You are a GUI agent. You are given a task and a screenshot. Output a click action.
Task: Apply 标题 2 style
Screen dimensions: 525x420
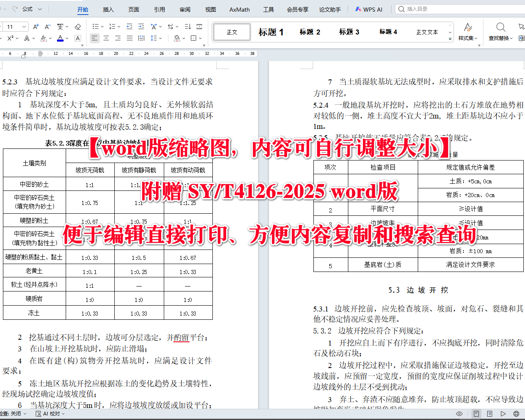coord(310,32)
